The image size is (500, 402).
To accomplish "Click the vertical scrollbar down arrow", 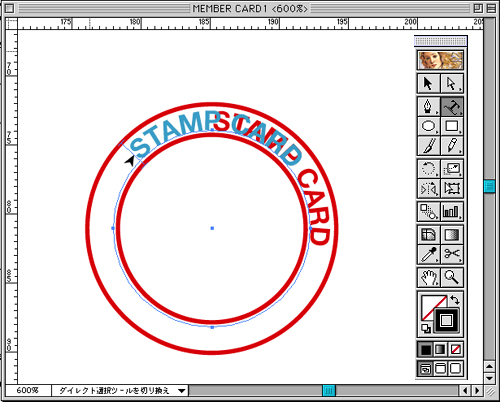I will 489,379.
